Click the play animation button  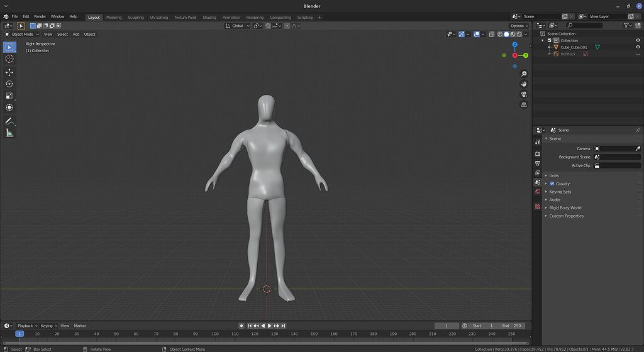(269, 326)
